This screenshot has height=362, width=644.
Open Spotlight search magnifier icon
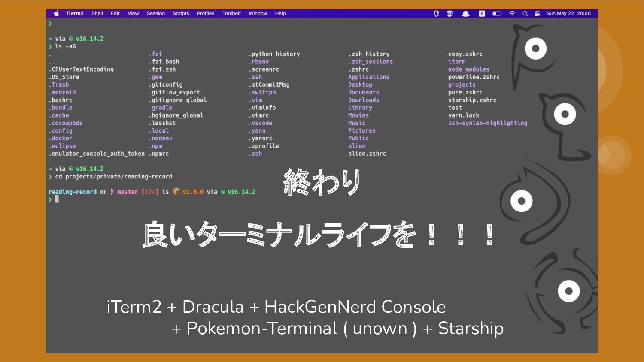coord(525,14)
